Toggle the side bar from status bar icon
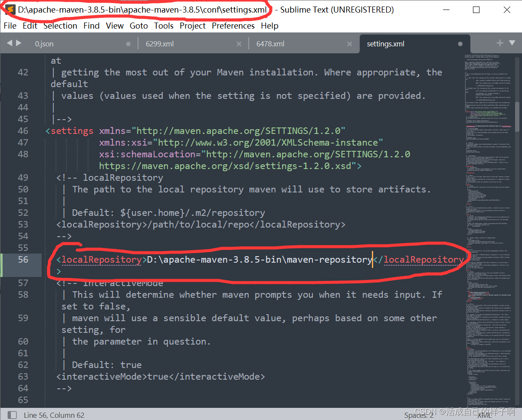The image size is (522, 420). pyautogui.click(x=12, y=415)
